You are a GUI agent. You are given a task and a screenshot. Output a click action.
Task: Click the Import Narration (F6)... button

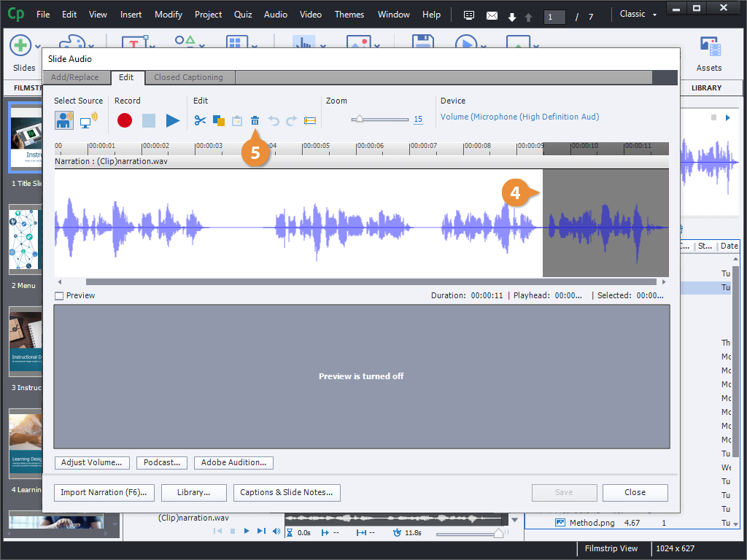click(104, 493)
